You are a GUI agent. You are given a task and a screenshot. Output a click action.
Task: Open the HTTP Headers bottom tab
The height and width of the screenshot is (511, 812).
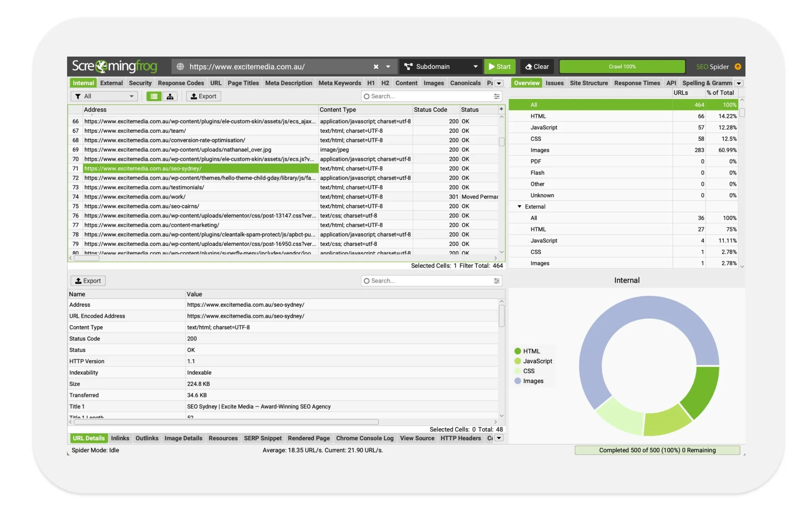[460, 438]
